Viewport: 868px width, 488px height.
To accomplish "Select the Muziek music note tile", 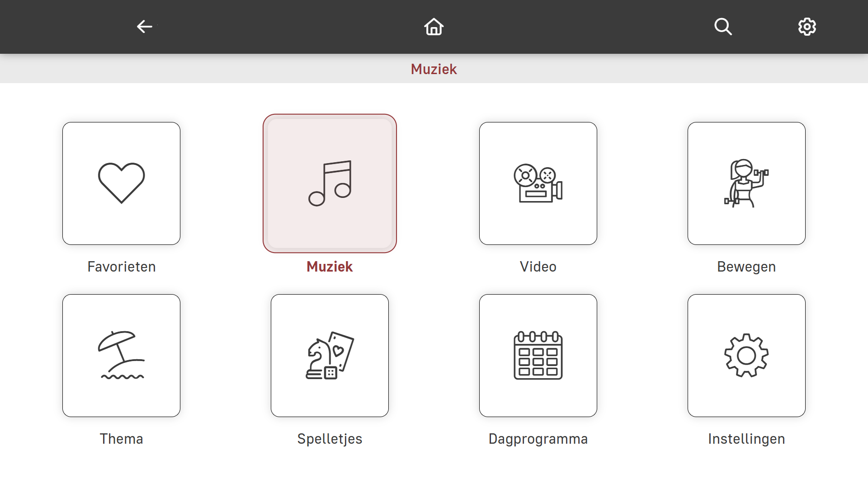I will [x=330, y=183].
